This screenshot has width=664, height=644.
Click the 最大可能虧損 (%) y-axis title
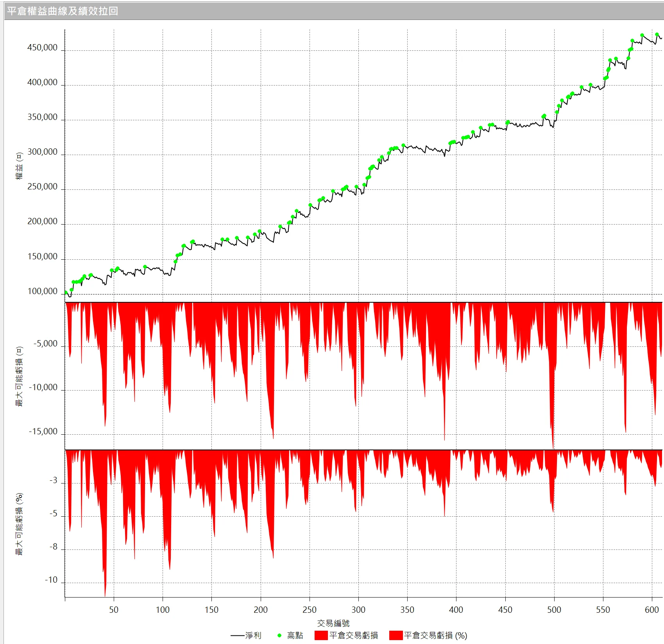point(19,524)
